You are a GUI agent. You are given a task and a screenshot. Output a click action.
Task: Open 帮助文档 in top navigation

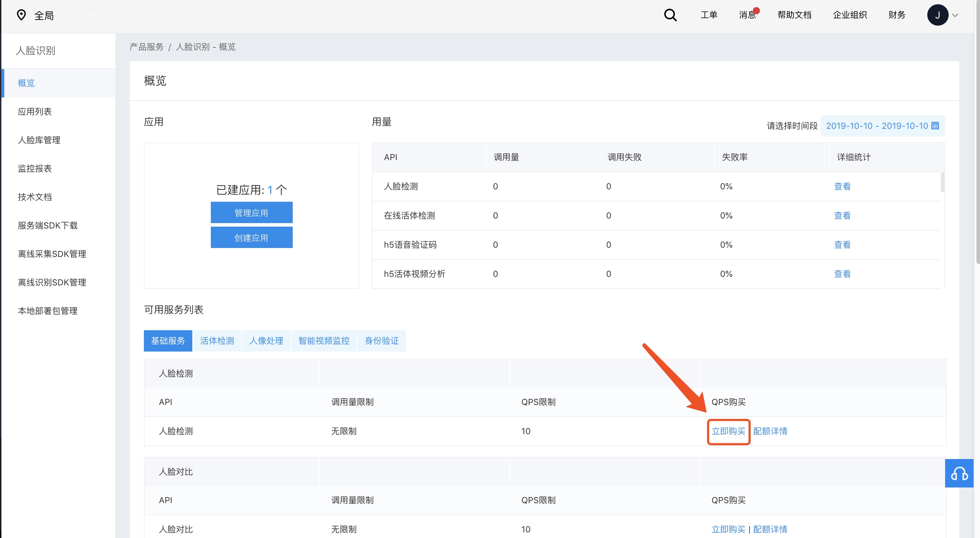pos(794,15)
